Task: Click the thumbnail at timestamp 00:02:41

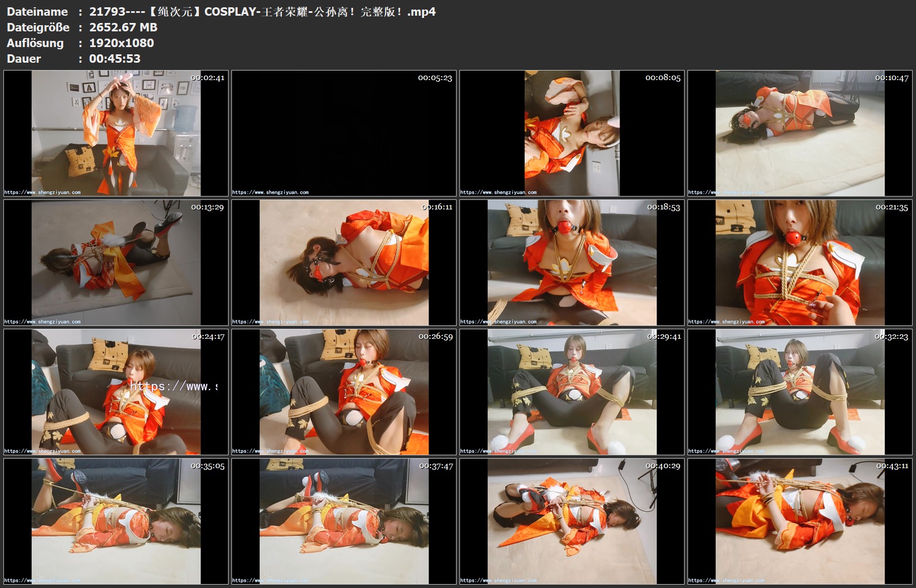Action: [x=116, y=133]
